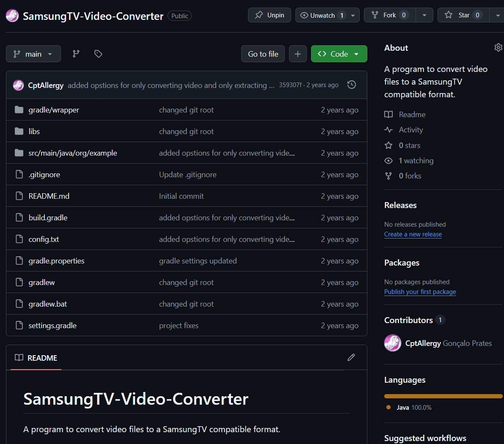The image size is (504, 444).
Task: Open the .gitignore file
Action: coord(44,175)
